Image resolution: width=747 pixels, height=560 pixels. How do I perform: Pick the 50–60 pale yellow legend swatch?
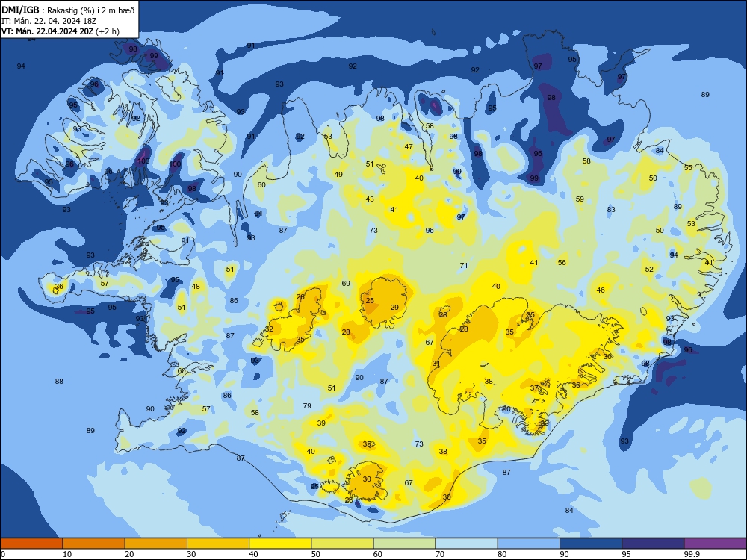pos(342,544)
